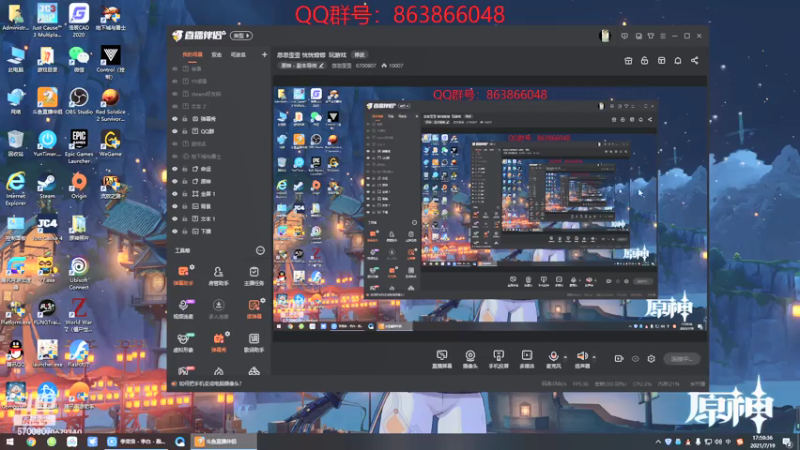Show hidden icons arrow in system tray
Viewport: 800px width, 450px height.
click(658, 441)
